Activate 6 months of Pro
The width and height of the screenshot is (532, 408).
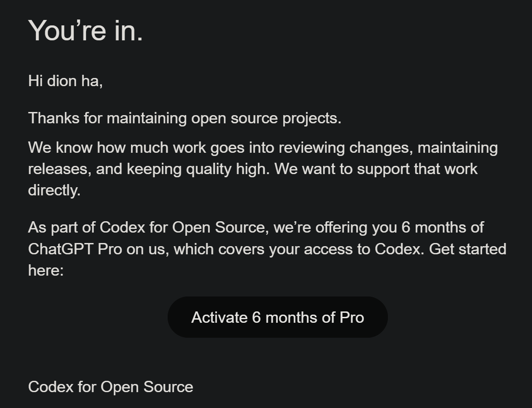pos(277,317)
